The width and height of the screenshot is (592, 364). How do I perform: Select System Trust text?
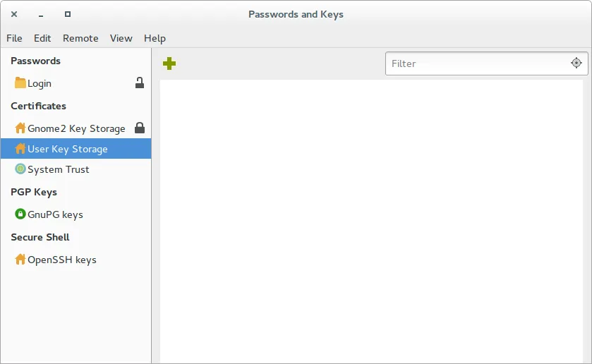click(59, 169)
